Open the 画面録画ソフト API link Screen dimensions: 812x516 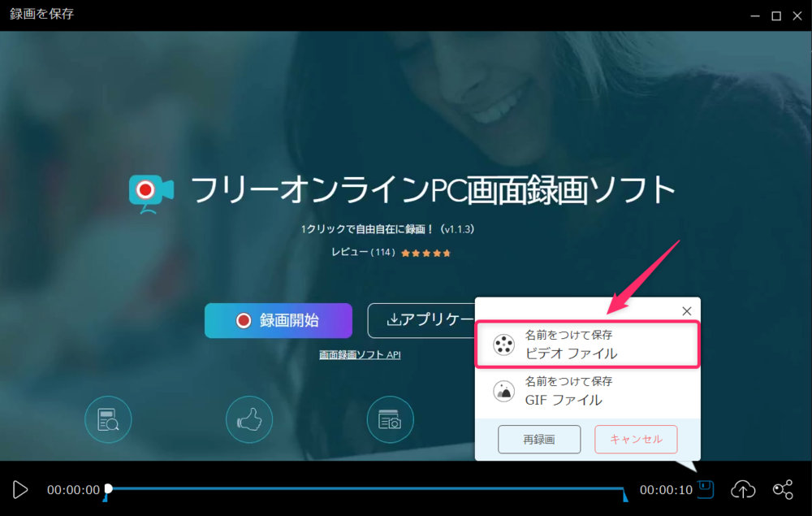360,355
